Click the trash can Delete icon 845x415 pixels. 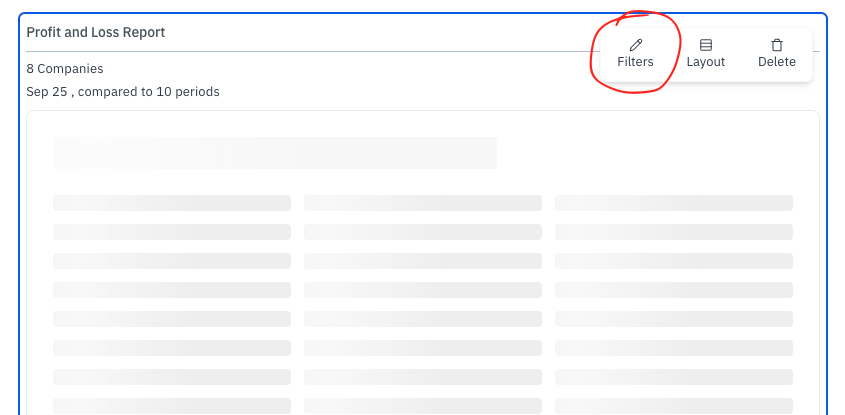777,45
